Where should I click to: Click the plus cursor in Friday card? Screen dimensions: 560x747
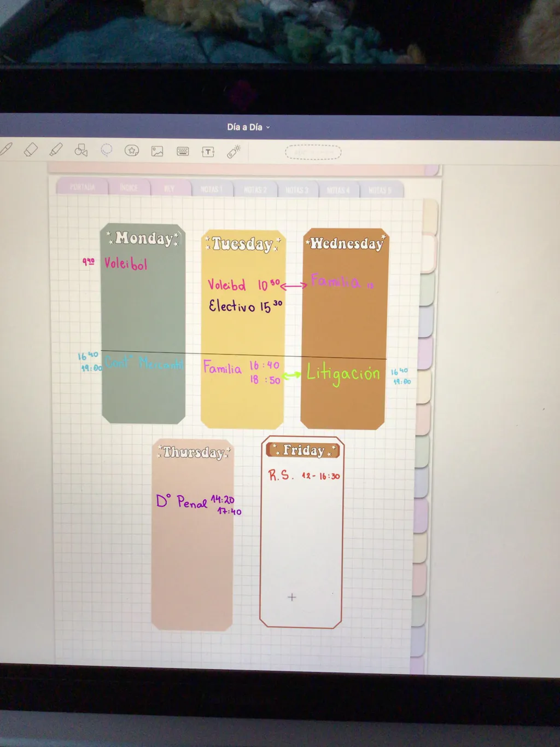[291, 597]
